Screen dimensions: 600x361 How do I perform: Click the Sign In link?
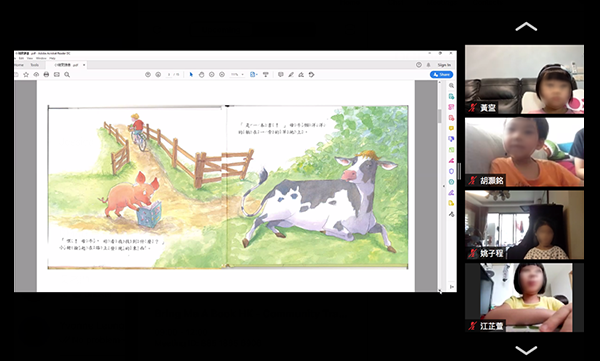tap(444, 65)
